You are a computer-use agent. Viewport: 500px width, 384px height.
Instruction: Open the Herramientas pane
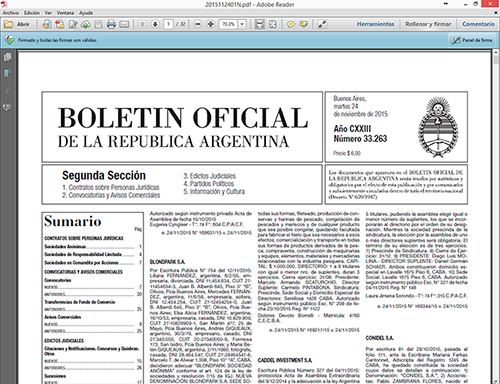click(x=375, y=24)
